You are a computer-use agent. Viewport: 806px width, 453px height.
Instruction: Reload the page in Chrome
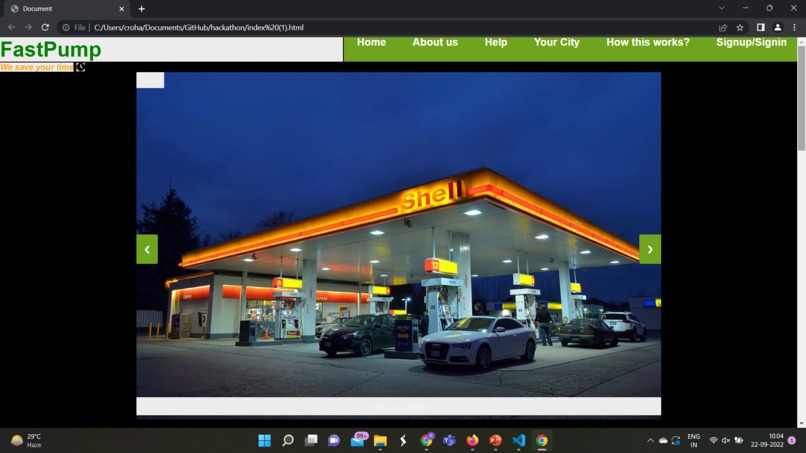[45, 27]
